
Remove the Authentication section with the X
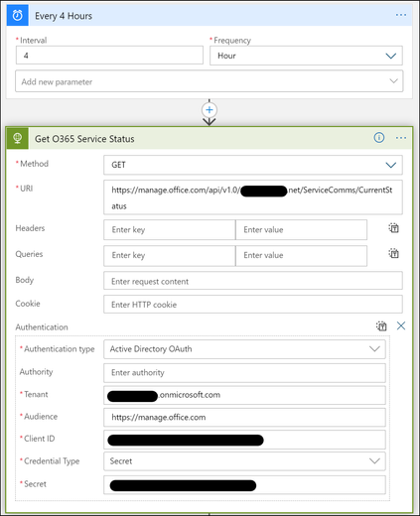click(x=401, y=325)
